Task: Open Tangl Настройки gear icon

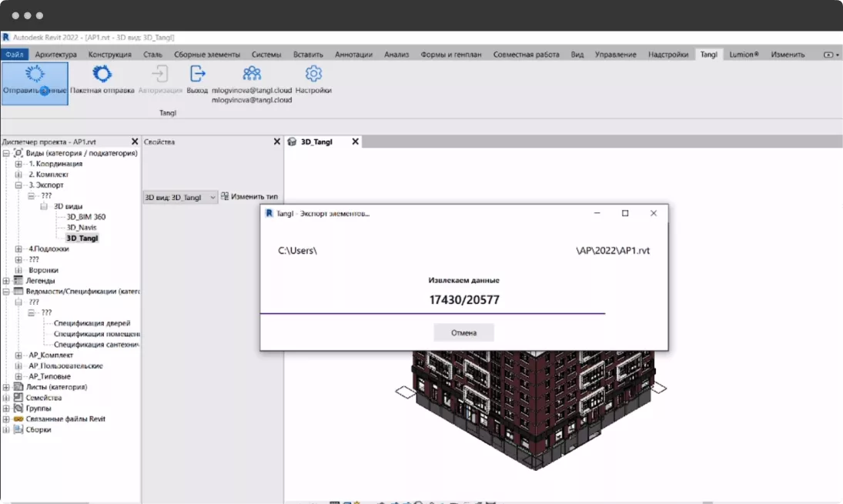Action: pyautogui.click(x=313, y=74)
